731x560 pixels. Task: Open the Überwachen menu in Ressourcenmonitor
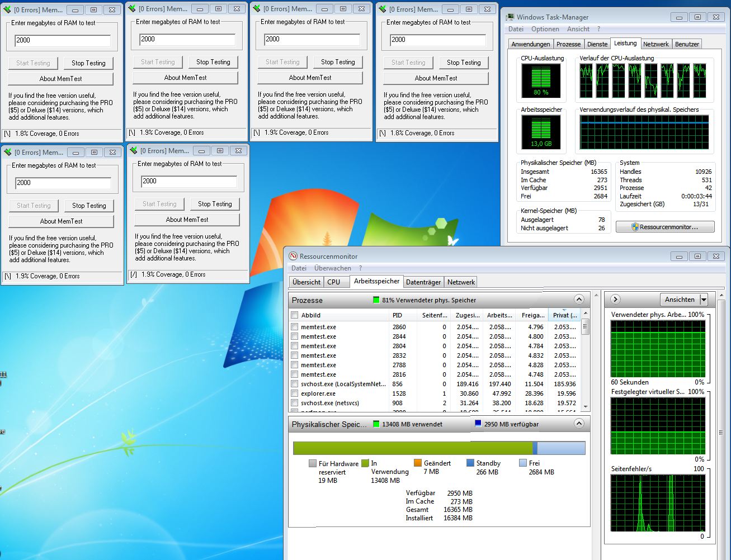[333, 268]
